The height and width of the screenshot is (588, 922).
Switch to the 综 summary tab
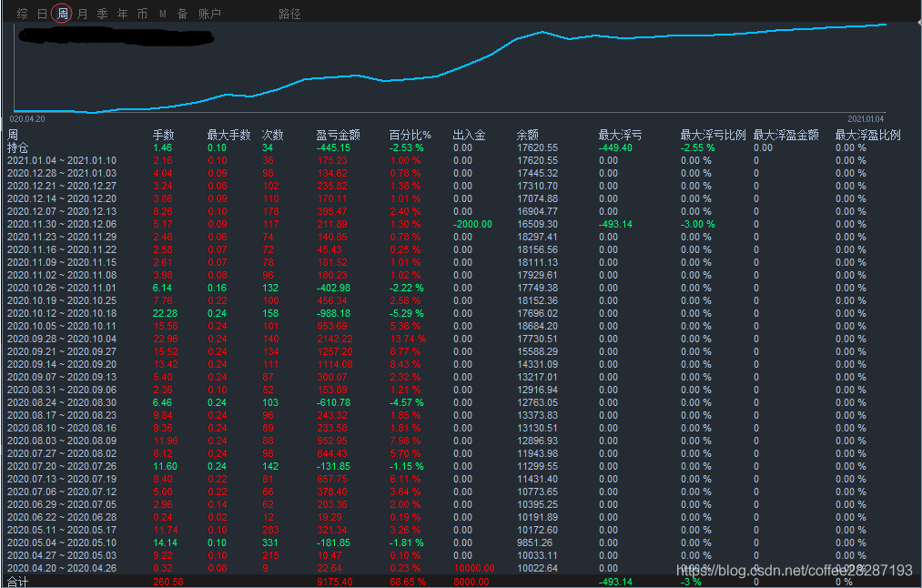click(23, 14)
